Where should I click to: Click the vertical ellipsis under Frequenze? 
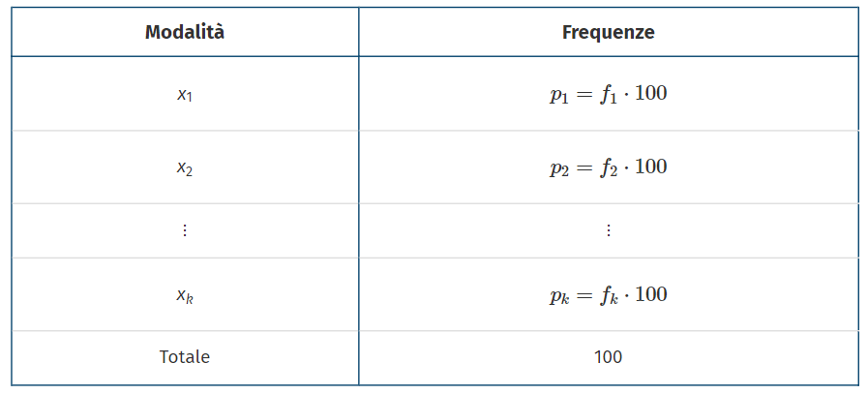click(x=608, y=230)
